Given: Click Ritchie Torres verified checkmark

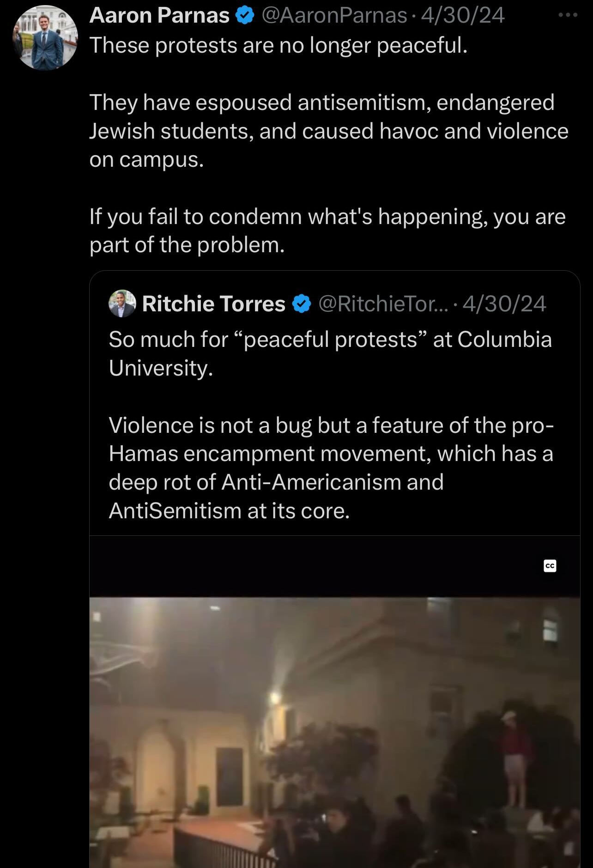Looking at the screenshot, I should (x=302, y=304).
